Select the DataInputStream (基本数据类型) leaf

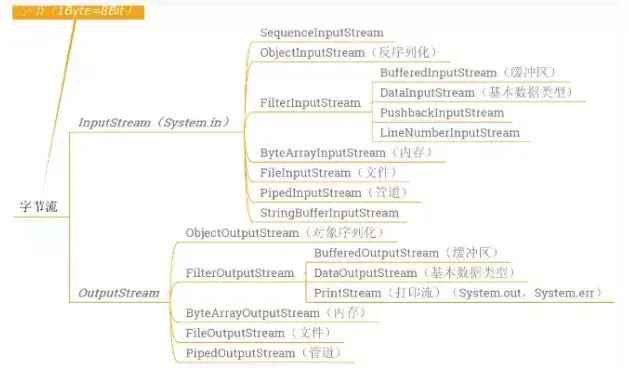[476, 93]
